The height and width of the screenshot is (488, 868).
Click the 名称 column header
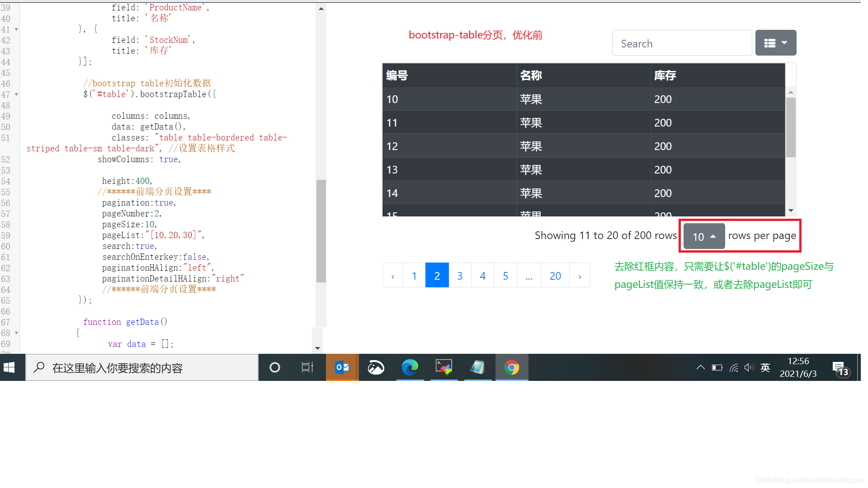pyautogui.click(x=583, y=75)
